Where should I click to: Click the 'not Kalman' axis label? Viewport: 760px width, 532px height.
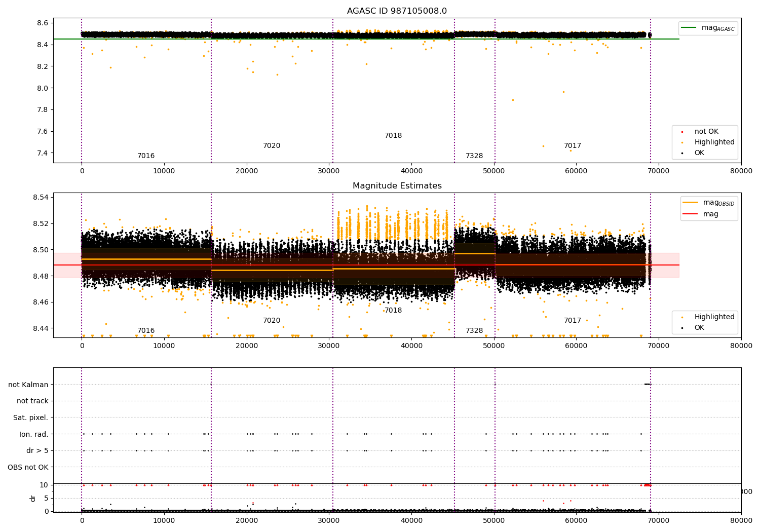point(28,385)
